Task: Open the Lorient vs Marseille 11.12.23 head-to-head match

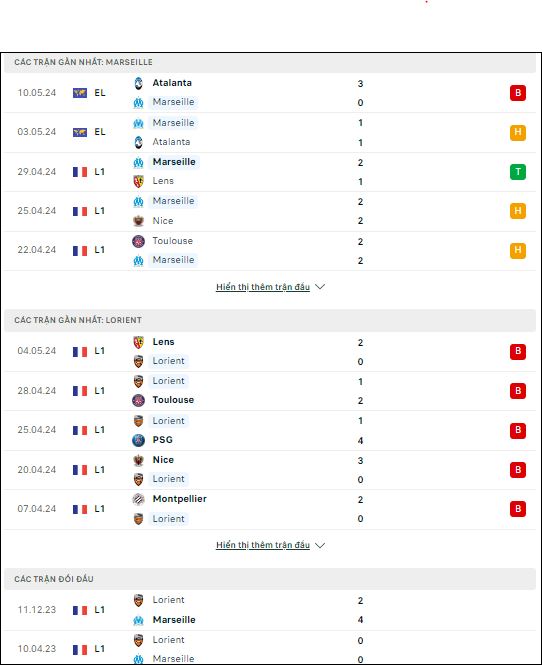Action: [x=270, y=610]
